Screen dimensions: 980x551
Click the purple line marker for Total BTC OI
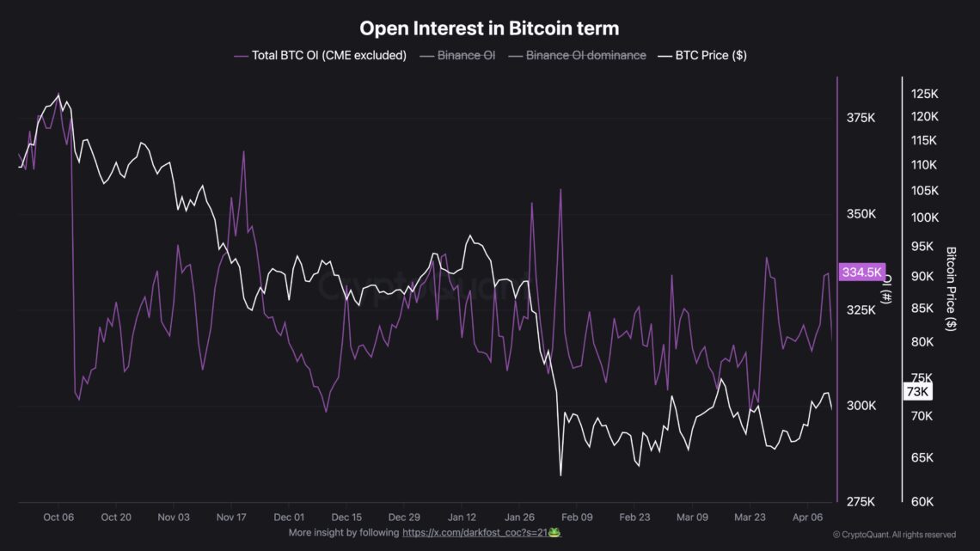point(241,56)
